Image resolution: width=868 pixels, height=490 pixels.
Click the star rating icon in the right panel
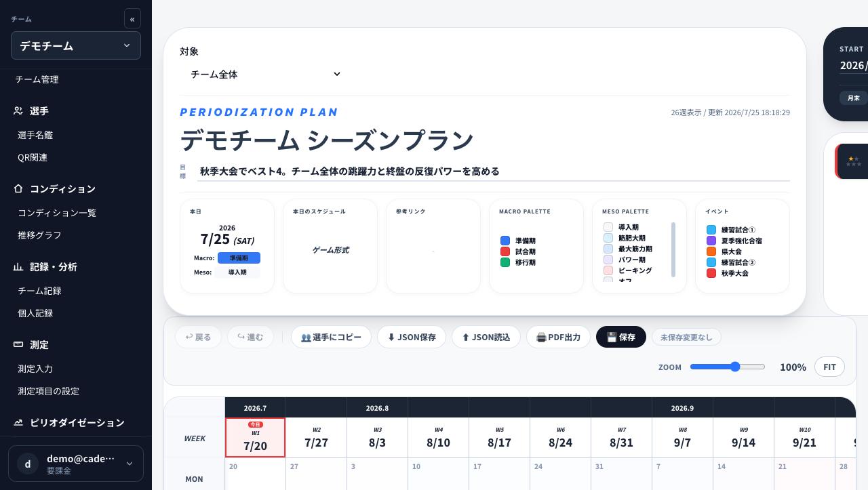click(x=853, y=161)
